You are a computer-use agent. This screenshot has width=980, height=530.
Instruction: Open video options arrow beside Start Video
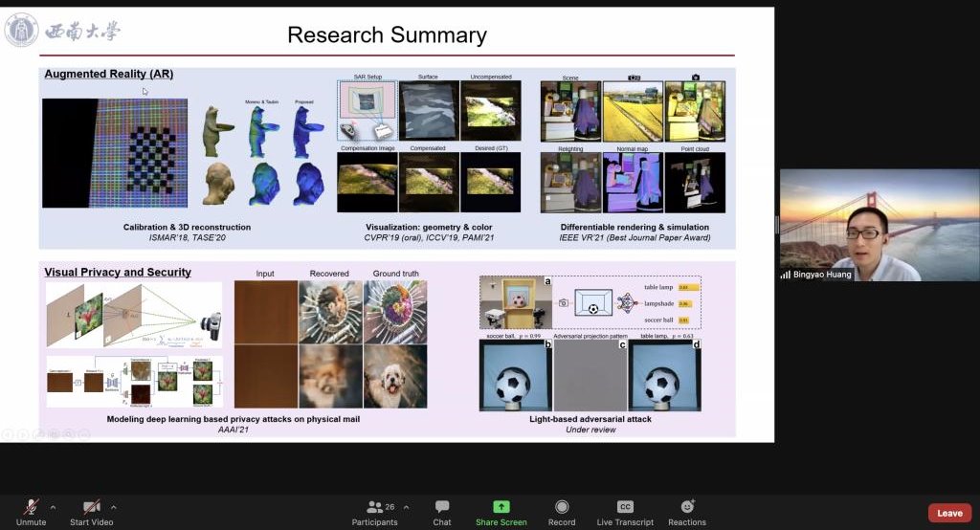pyautogui.click(x=114, y=507)
